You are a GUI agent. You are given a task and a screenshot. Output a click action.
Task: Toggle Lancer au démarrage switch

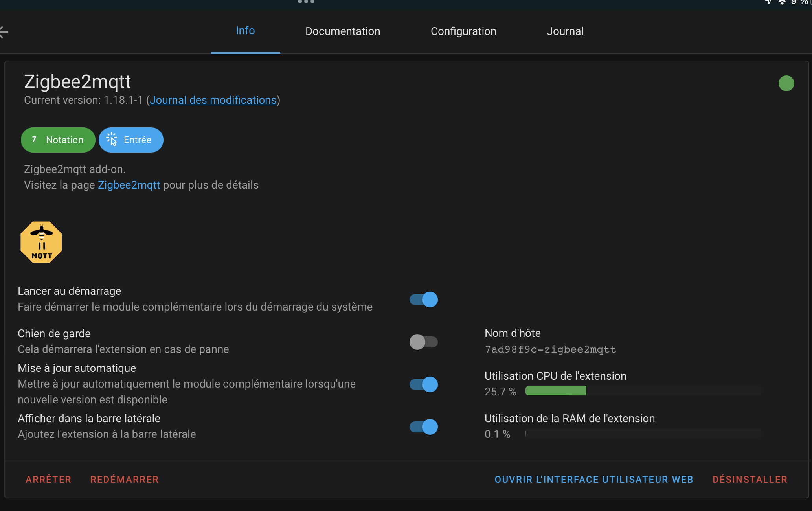(x=424, y=300)
